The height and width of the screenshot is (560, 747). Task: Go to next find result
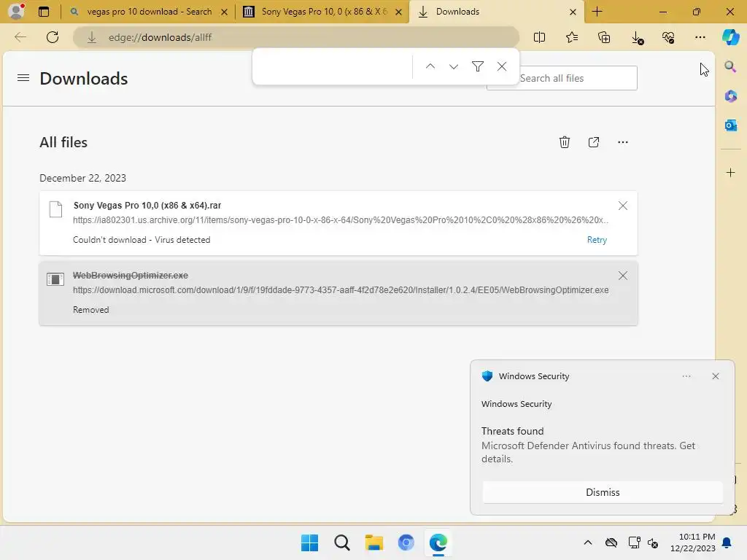coord(454,66)
